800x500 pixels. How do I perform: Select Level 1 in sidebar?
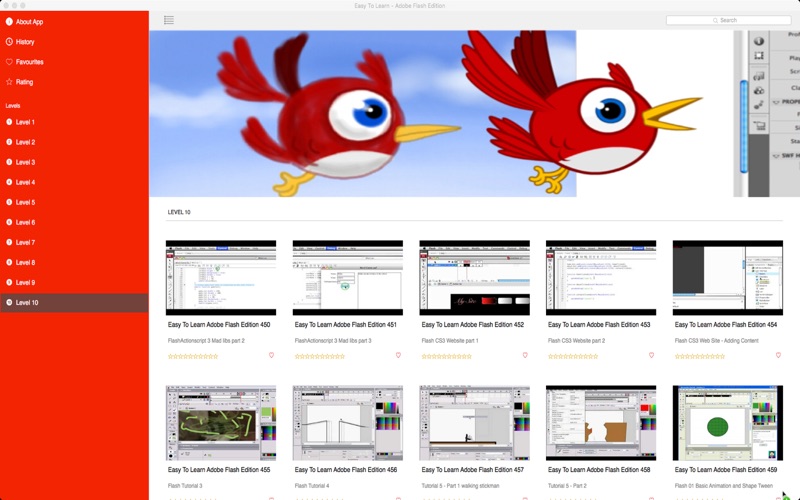coord(74,122)
